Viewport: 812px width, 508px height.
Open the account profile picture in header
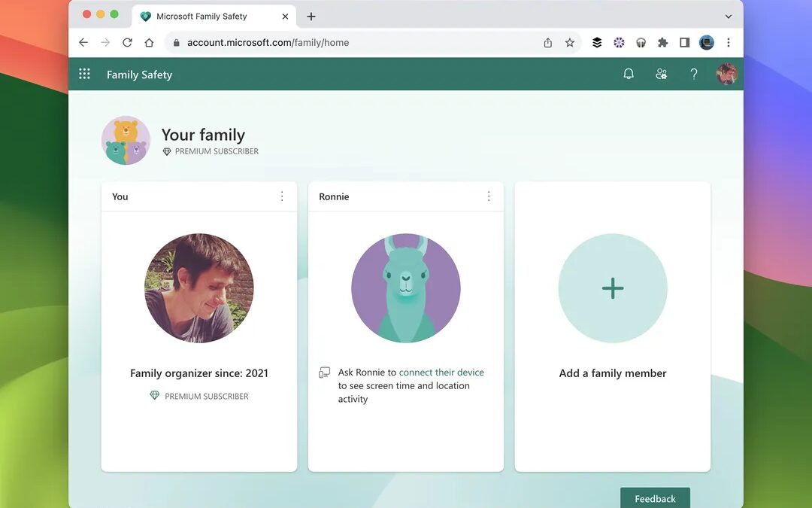(726, 74)
